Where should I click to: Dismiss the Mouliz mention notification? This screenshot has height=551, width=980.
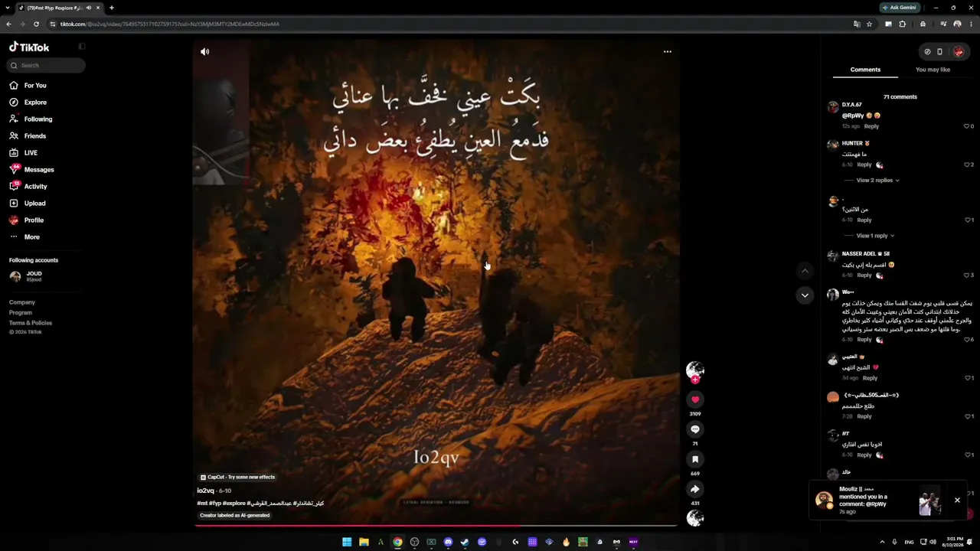[957, 500]
